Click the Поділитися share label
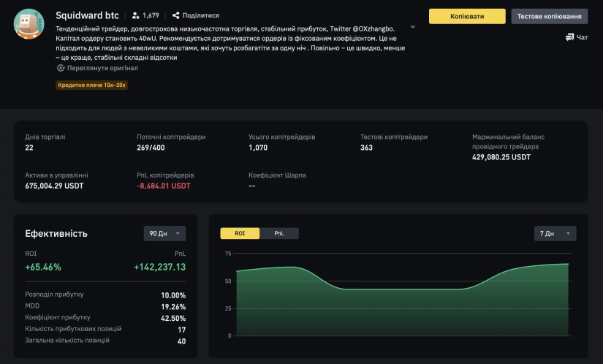The image size is (603, 364). click(200, 15)
